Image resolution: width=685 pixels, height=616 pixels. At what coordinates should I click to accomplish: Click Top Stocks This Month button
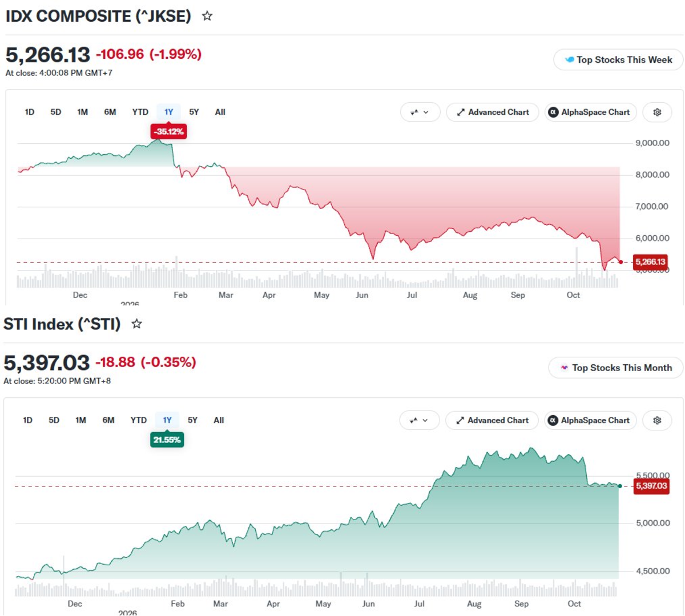click(615, 368)
